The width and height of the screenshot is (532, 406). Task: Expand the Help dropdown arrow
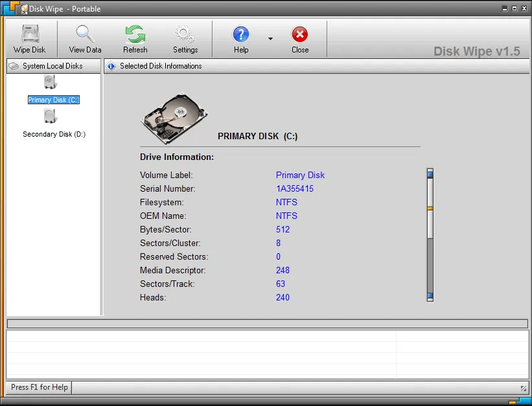270,39
